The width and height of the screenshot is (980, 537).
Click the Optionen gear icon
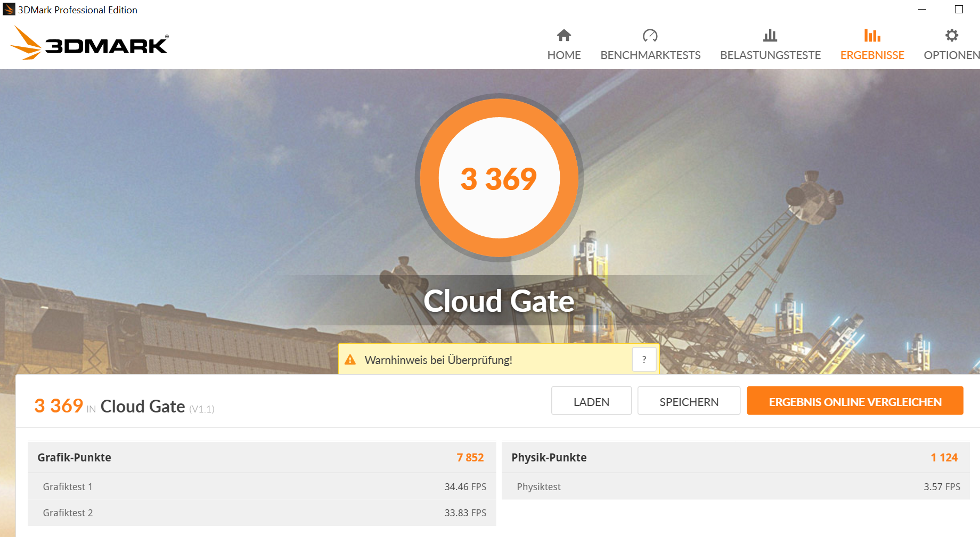pos(952,36)
